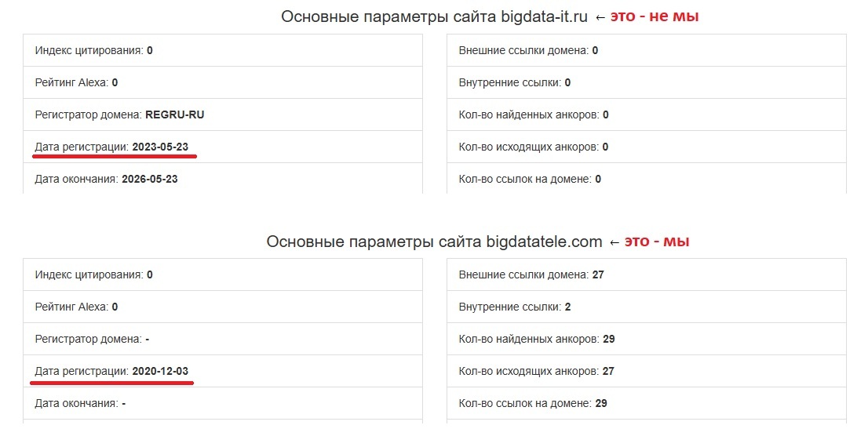Click the red "это - мы" annotation

657,242
